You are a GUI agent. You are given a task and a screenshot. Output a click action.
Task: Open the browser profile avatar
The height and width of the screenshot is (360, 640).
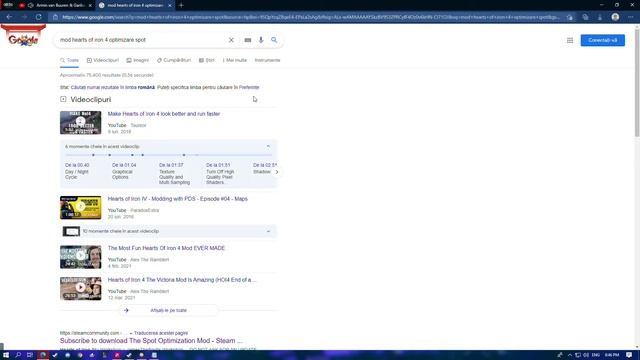tap(615, 17)
